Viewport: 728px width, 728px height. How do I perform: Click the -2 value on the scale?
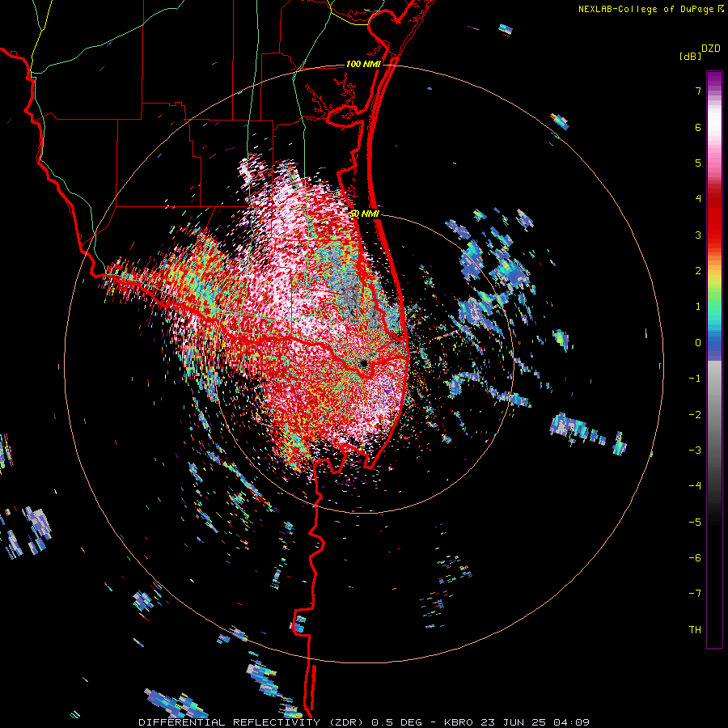click(695, 415)
